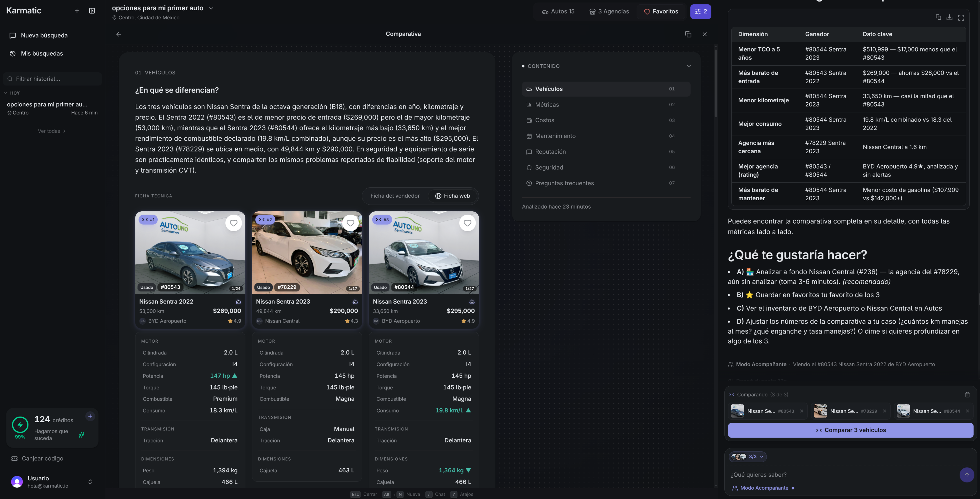The height and width of the screenshot is (499, 980).
Task: Click the sparkle icon in the credits card
Action: 81,435
